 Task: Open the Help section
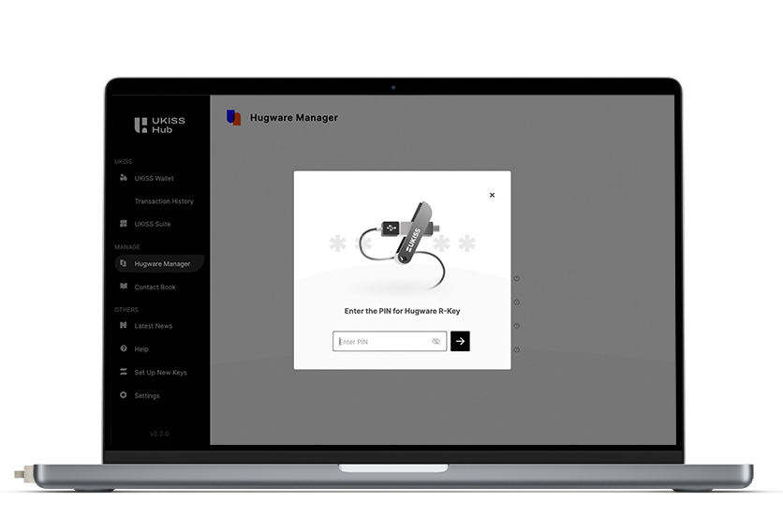tap(141, 349)
